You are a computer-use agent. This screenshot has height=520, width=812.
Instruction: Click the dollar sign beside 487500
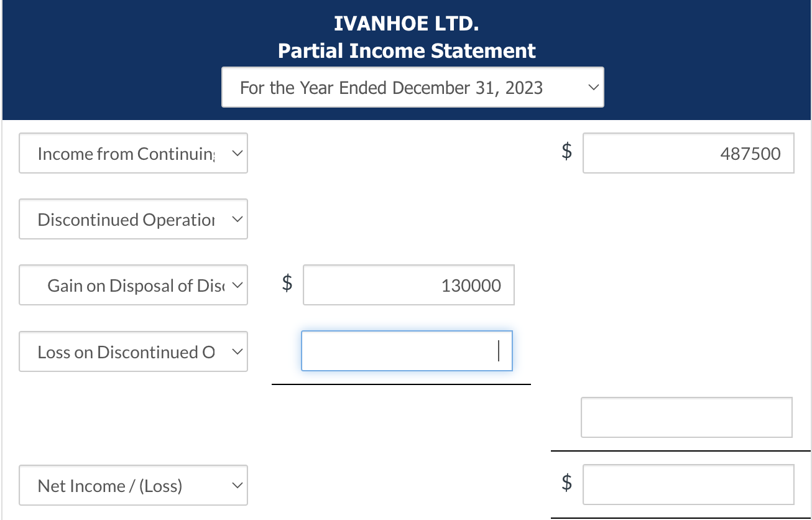coord(566,153)
